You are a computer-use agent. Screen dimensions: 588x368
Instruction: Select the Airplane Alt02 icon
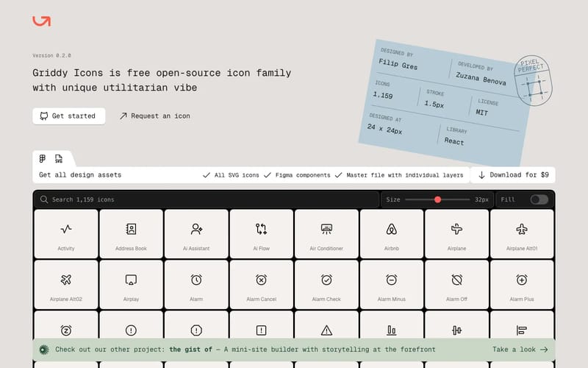(66, 285)
